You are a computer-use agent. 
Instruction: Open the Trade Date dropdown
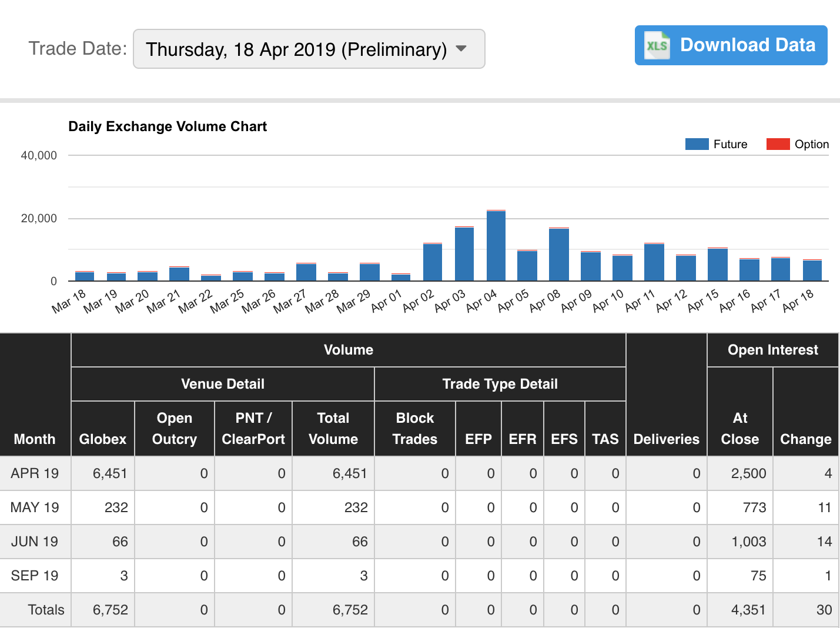(309, 49)
